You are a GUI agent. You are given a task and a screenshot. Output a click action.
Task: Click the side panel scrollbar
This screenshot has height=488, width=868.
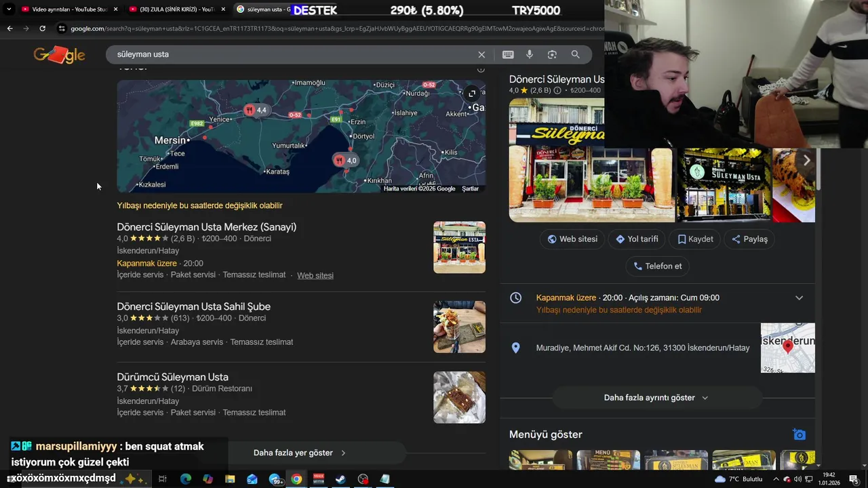(818, 169)
